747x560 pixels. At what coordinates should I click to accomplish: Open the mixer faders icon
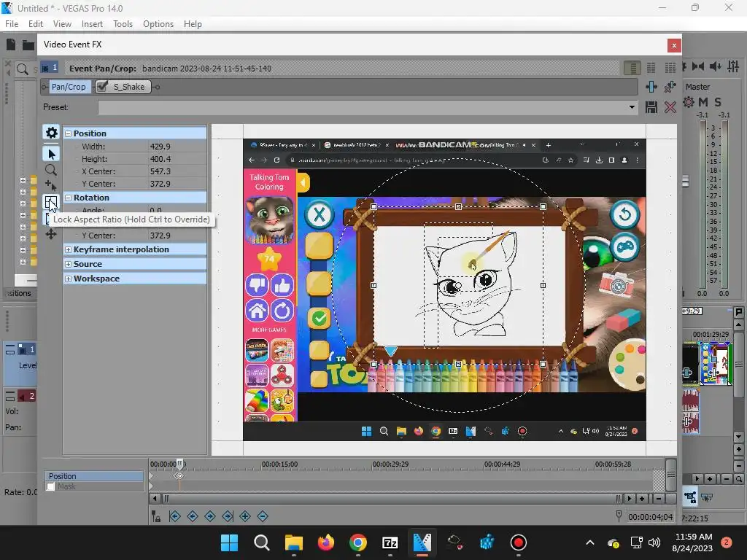(x=733, y=66)
